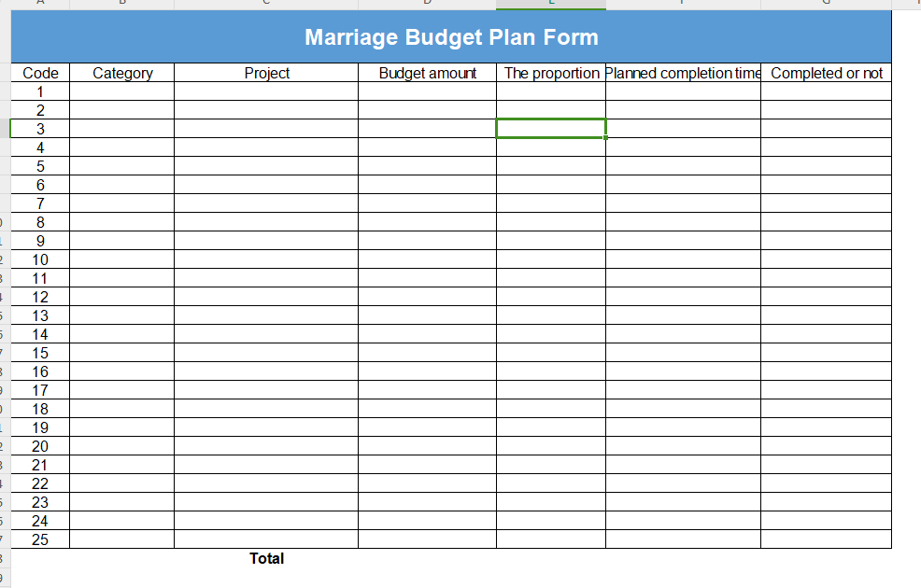
Task: Click the cell showing code 14
Action: (40, 334)
